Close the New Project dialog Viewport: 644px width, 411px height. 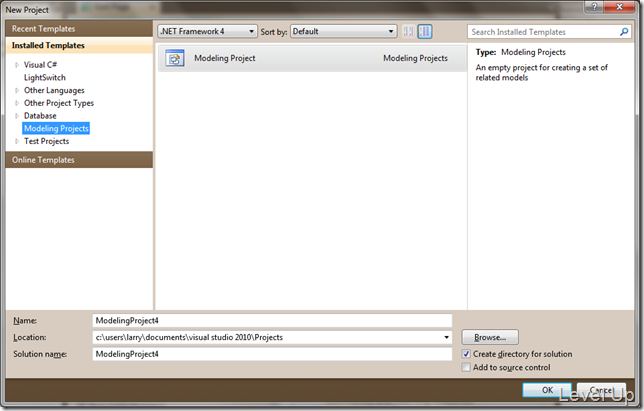(x=620, y=7)
